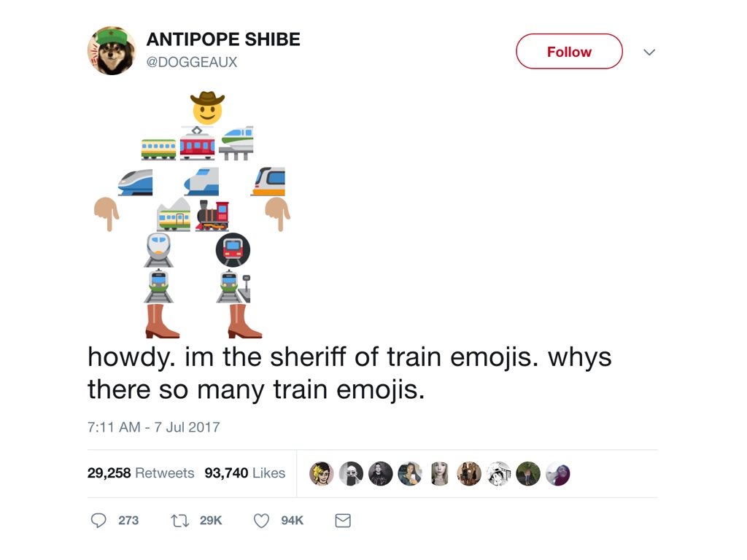
Task: Click the last liker avatar in row
Action: click(x=558, y=474)
